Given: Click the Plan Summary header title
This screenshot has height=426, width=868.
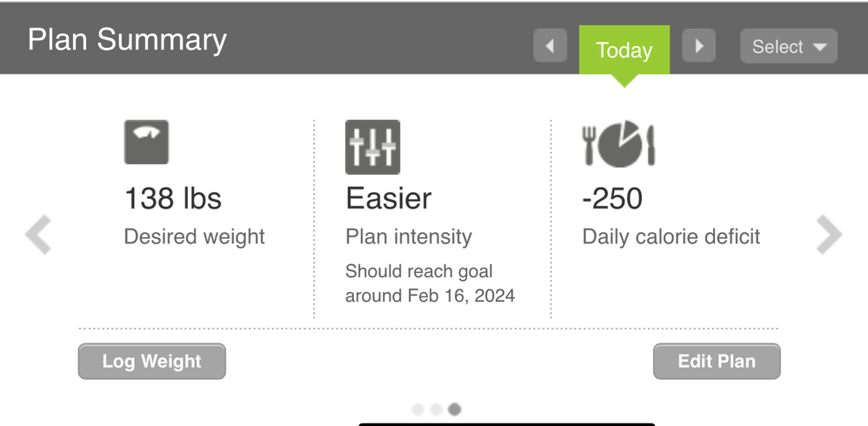Looking at the screenshot, I should tap(127, 40).
